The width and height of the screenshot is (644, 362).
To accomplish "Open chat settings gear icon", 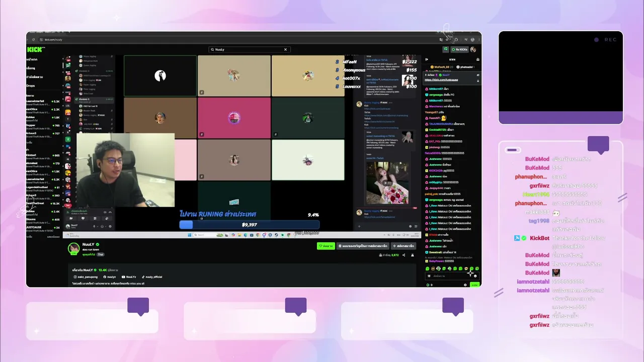I will pyautogui.click(x=465, y=285).
